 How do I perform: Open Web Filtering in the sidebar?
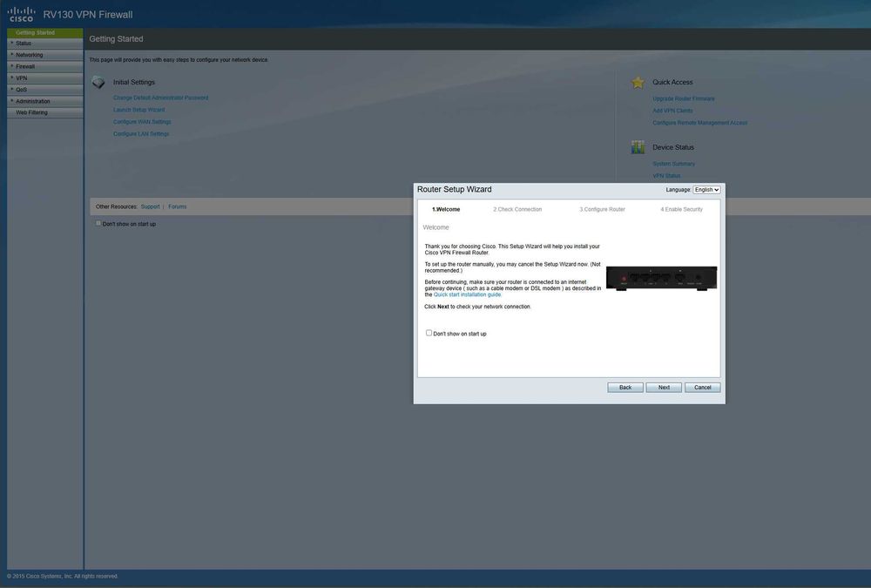pos(45,112)
